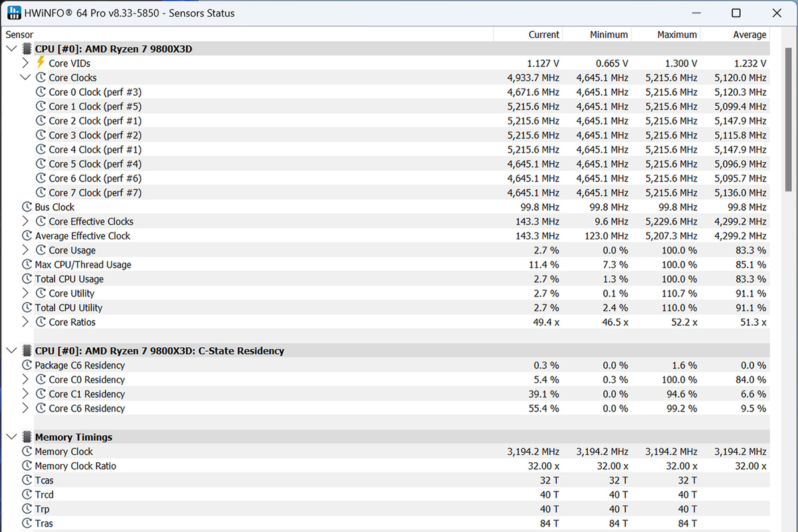This screenshot has width=798, height=532.
Task: Expand Core Effective Clocks
Action: click(25, 221)
